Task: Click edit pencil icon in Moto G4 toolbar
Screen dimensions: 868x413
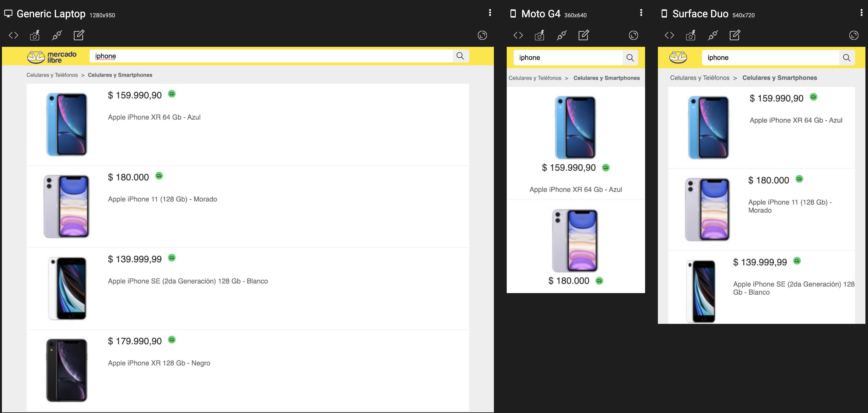Action: tap(584, 35)
